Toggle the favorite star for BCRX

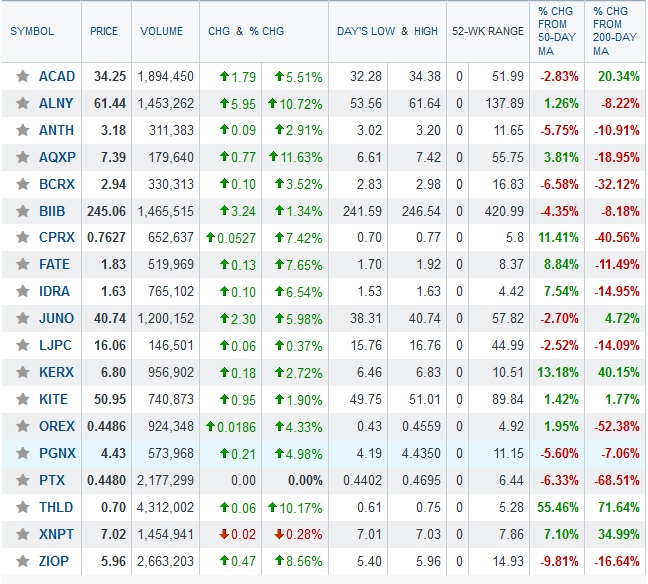23,184
